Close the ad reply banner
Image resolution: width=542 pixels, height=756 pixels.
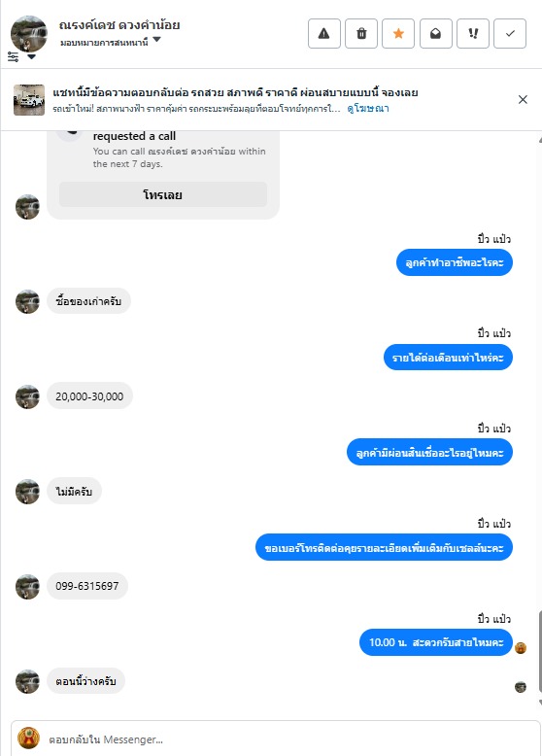pos(523,99)
